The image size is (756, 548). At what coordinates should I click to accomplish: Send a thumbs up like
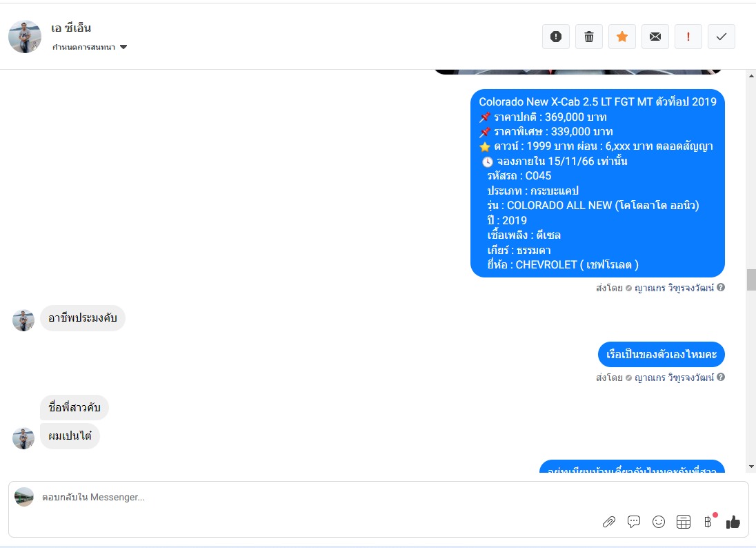[x=733, y=522]
